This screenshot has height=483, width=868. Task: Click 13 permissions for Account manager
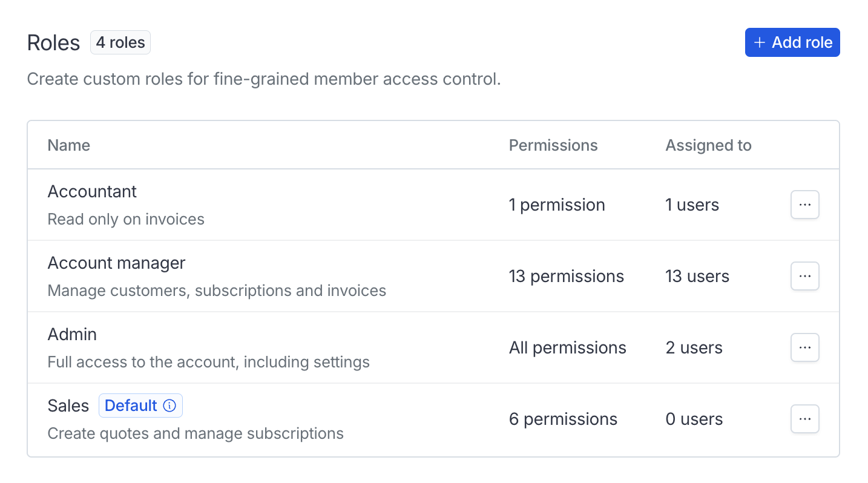tap(566, 276)
